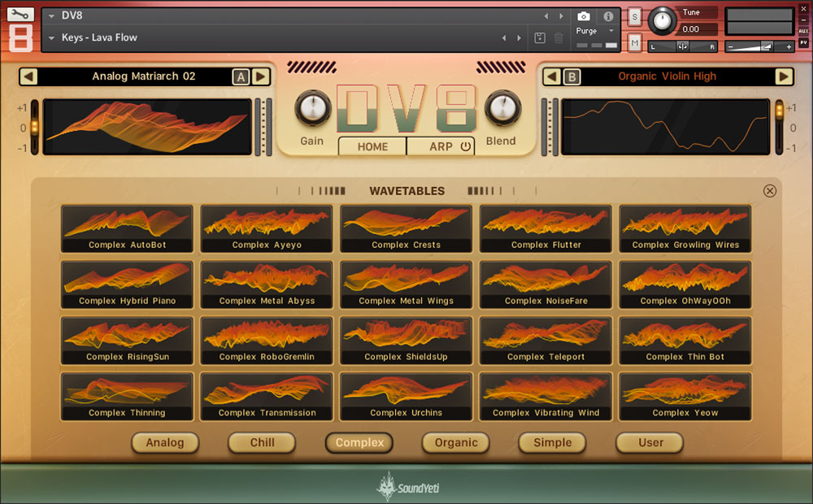Load the Complex Crests wavetable
The width and height of the screenshot is (813, 504).
click(406, 228)
